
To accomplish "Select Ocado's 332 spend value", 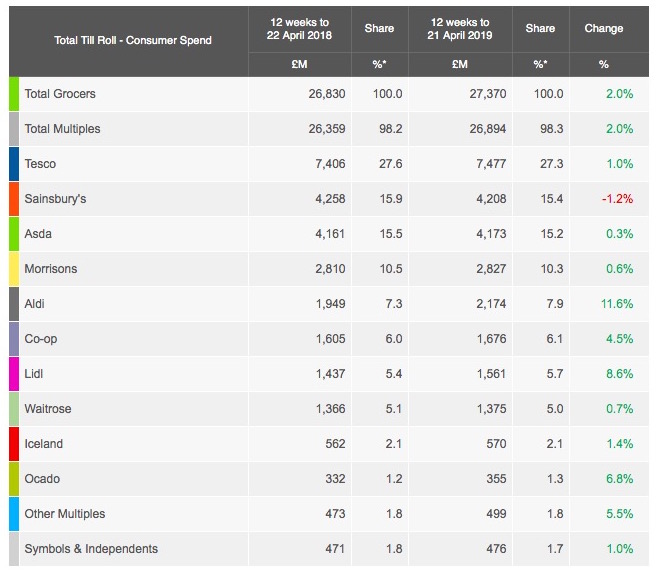I will [335, 479].
